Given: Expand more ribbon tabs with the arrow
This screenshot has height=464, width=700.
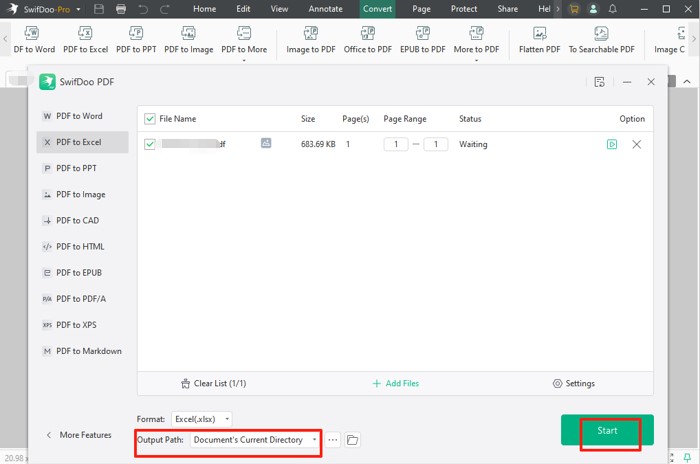Looking at the screenshot, I should pyautogui.click(x=558, y=9).
